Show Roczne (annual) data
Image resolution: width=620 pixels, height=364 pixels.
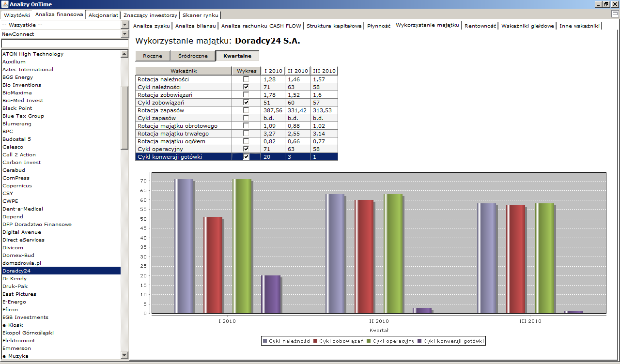coord(153,56)
